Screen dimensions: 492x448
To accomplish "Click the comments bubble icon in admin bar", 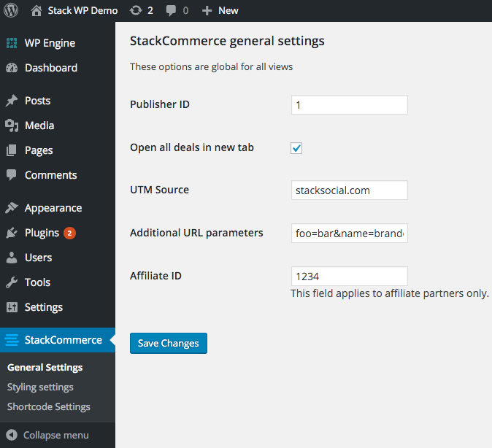I will 171,11.
